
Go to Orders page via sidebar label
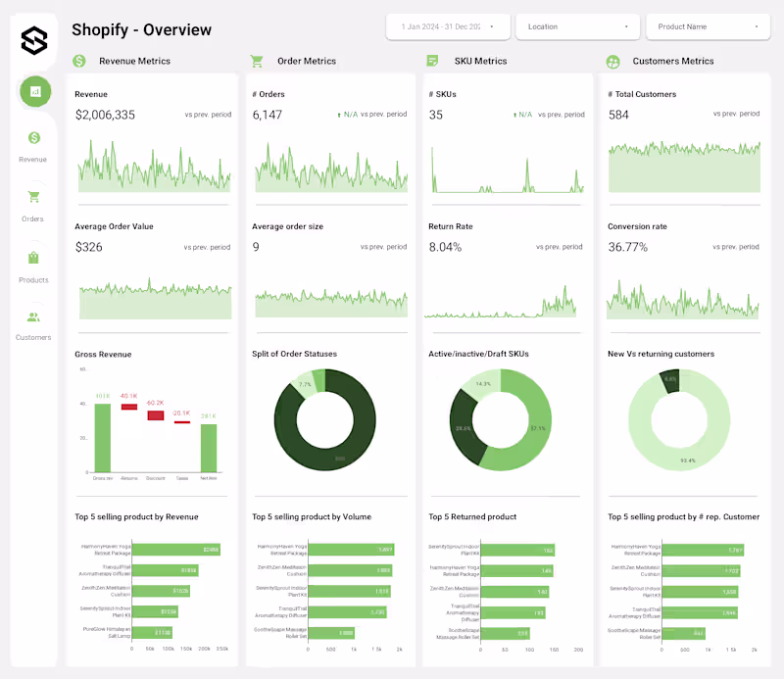[x=32, y=219]
